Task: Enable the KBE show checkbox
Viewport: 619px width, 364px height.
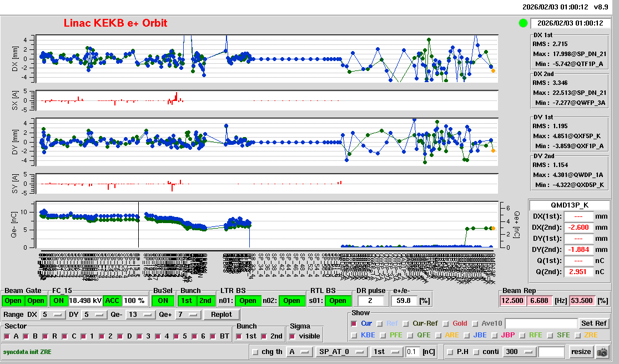Action: (x=354, y=335)
